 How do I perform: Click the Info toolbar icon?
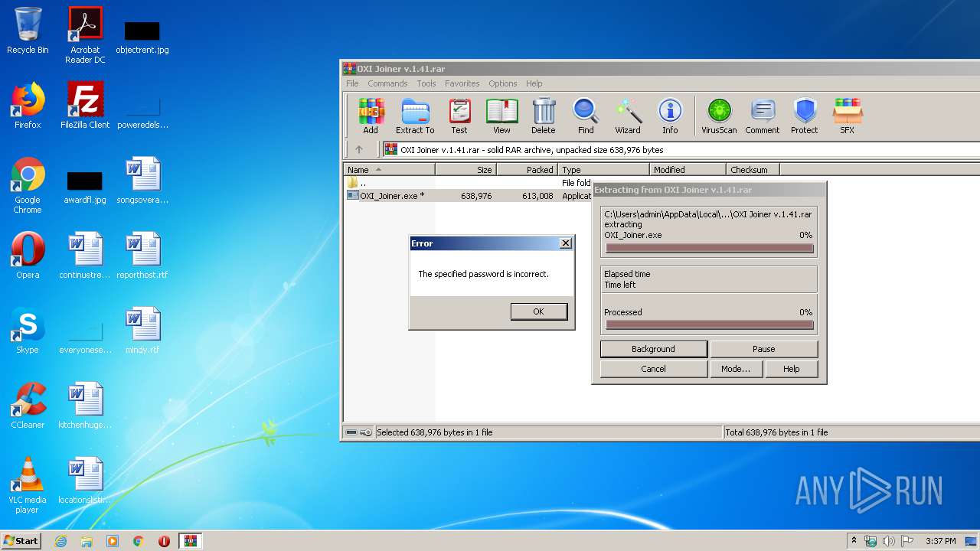tap(670, 116)
